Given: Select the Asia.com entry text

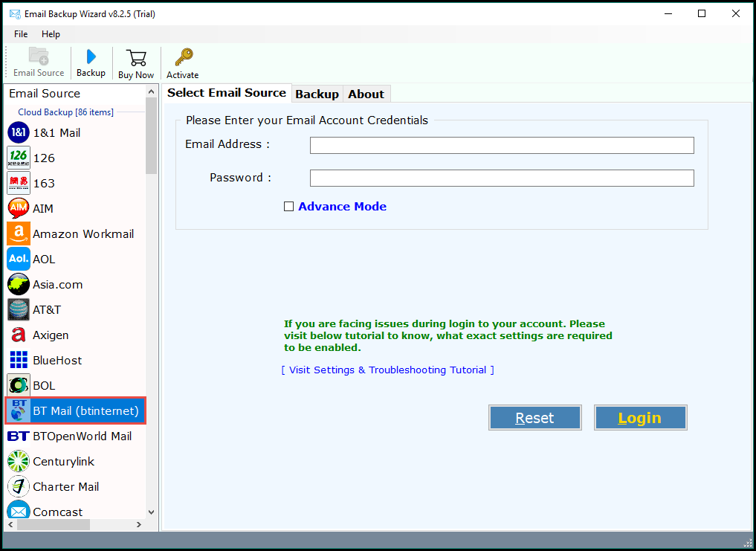Looking at the screenshot, I should (58, 285).
